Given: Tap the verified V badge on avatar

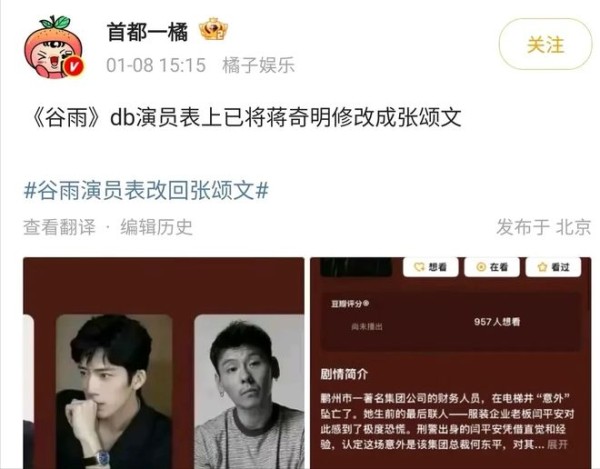Looking at the screenshot, I should pyautogui.click(x=73, y=66).
